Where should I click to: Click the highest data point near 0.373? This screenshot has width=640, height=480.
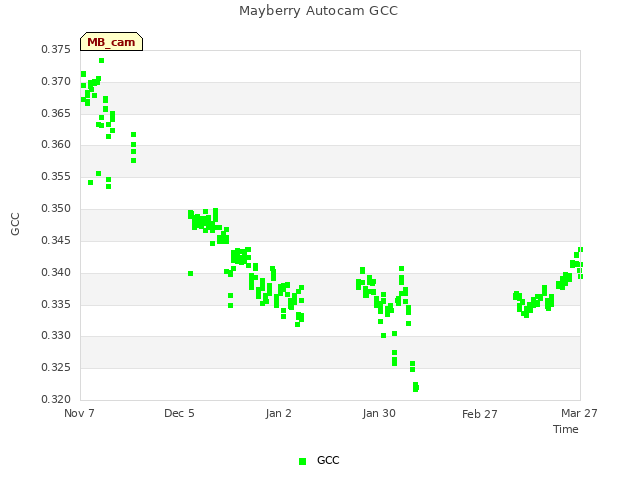coord(102,60)
